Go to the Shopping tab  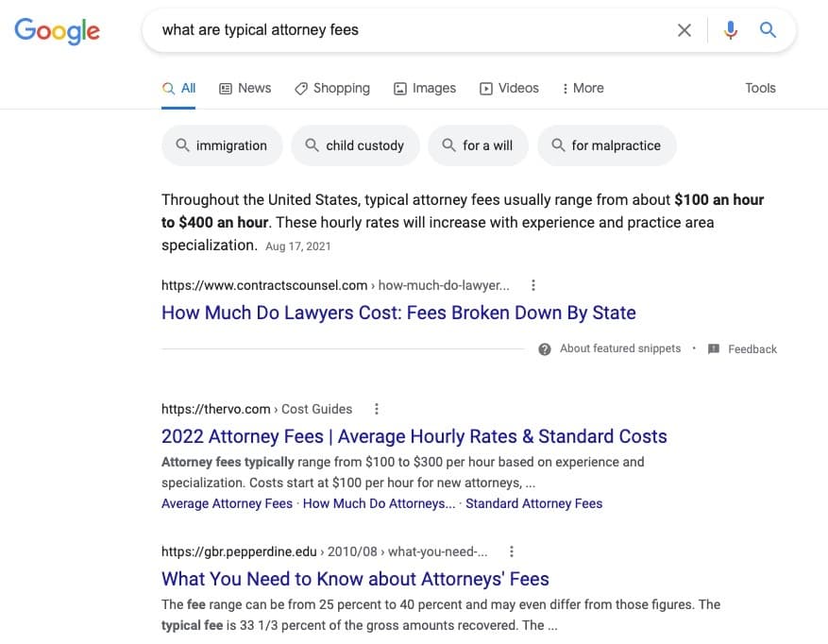point(331,88)
